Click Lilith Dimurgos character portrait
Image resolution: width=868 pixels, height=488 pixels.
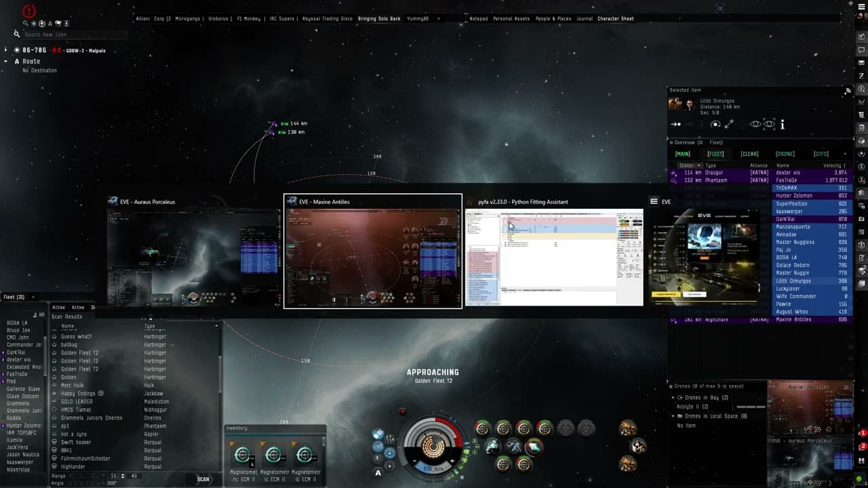click(690, 104)
